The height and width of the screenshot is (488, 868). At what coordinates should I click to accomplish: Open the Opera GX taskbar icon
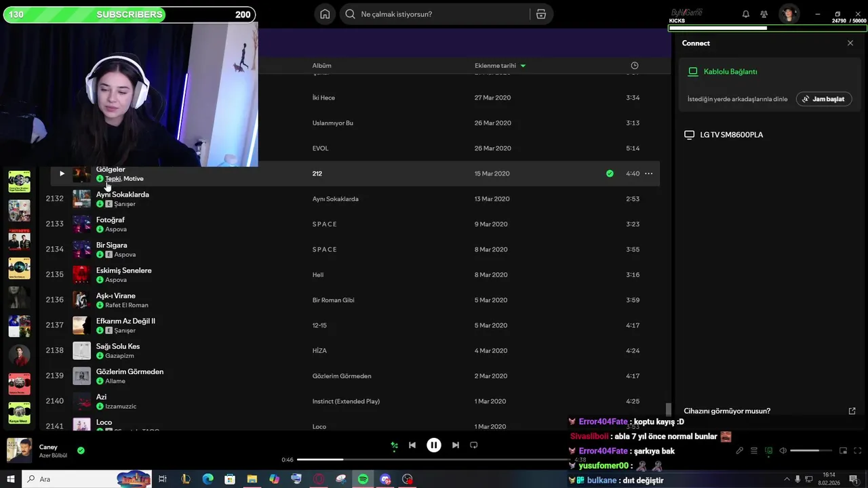coord(319,479)
